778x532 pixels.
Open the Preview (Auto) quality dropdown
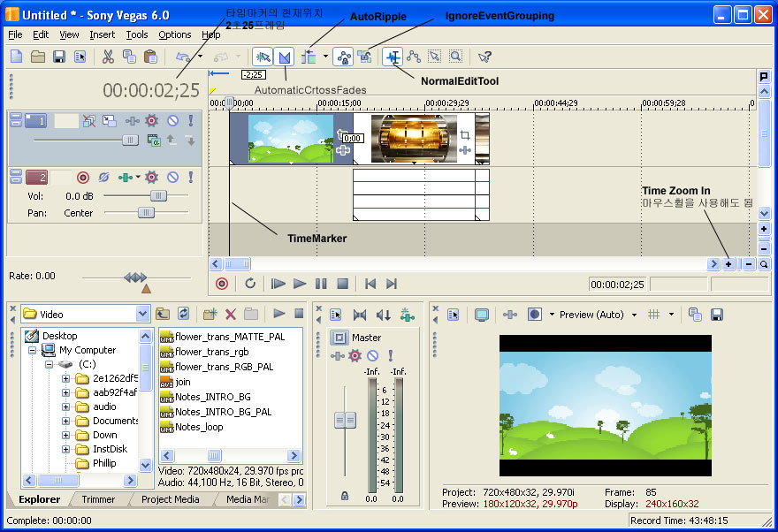coord(634,315)
